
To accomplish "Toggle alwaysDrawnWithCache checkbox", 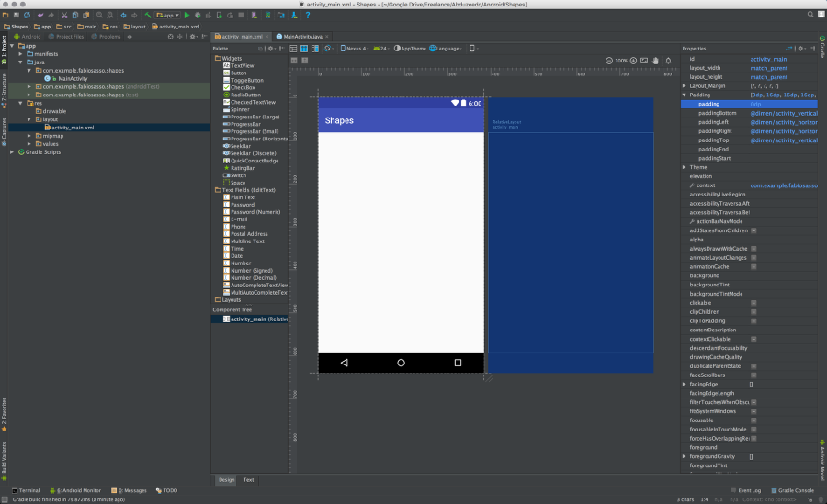I will pyautogui.click(x=753, y=249).
